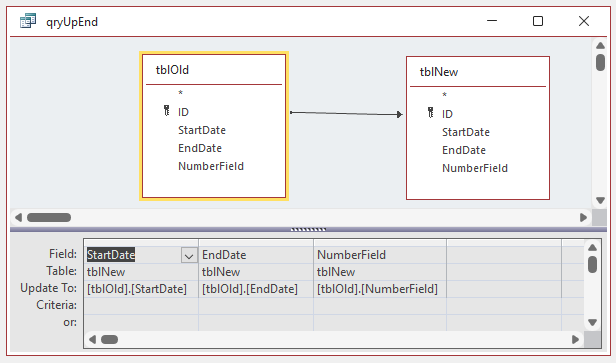
Task: Select the EndDate column selector bar
Action: coord(256,243)
